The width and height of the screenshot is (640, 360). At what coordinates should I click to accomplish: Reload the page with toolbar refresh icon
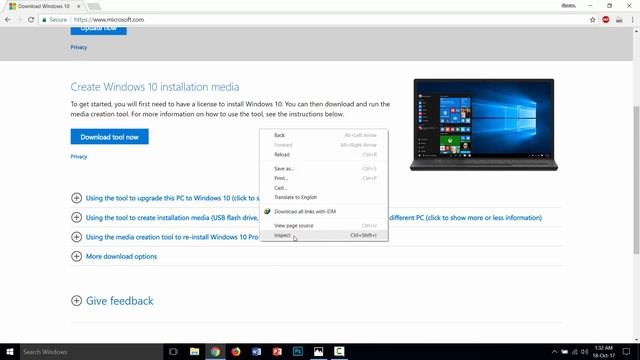coord(31,20)
